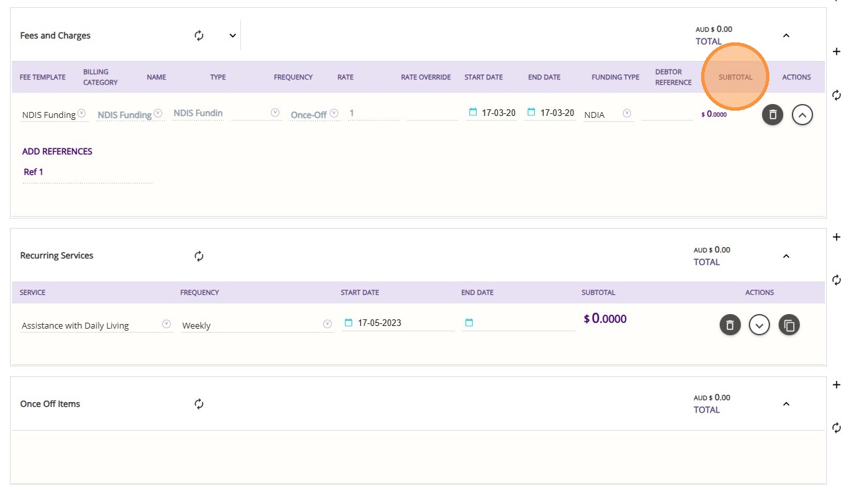This screenshot has width=868, height=485.
Task: Click the Recurring Services section title
Action: [x=56, y=256]
